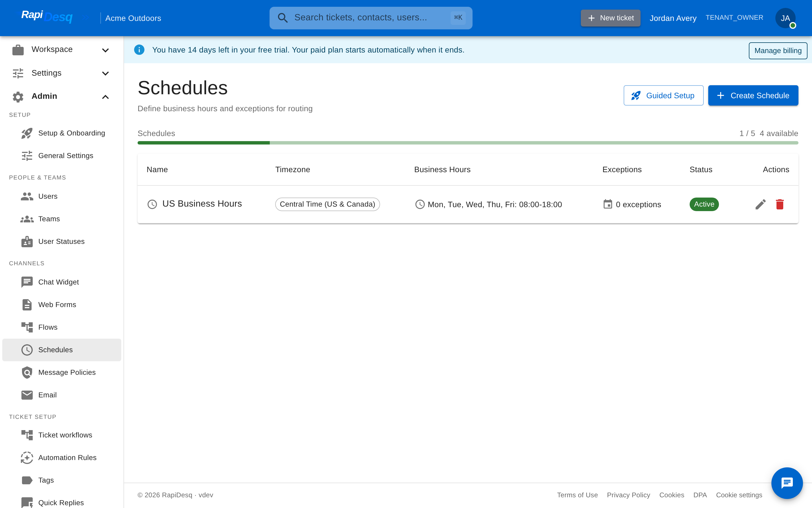The width and height of the screenshot is (812, 508).
Task: Click the Message Policies shield icon
Action: click(x=27, y=372)
